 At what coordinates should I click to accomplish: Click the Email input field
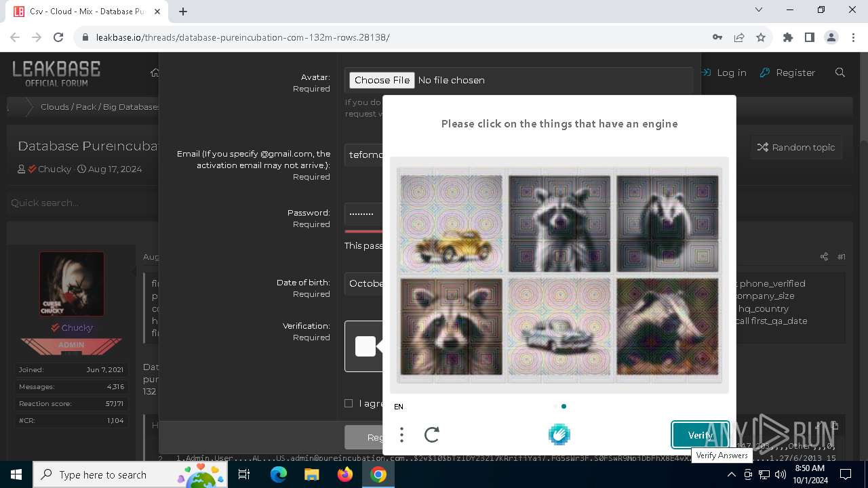tap(363, 155)
